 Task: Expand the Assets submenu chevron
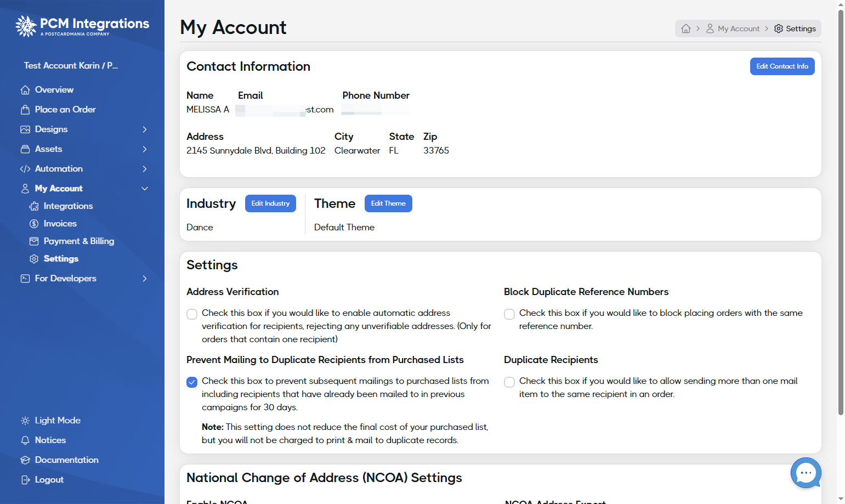coord(145,149)
